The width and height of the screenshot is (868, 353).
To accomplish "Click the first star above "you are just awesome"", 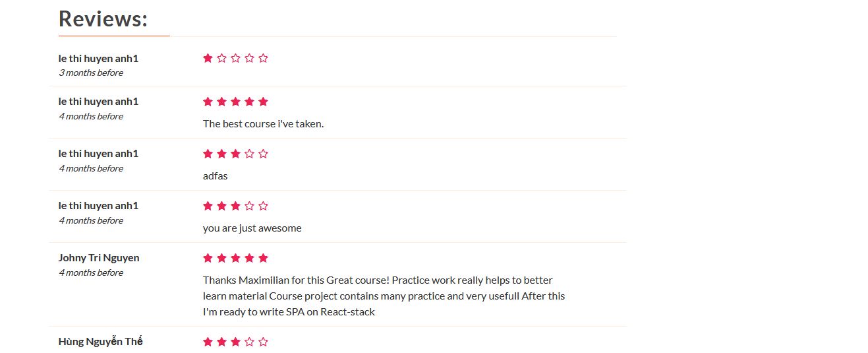I will pos(208,206).
